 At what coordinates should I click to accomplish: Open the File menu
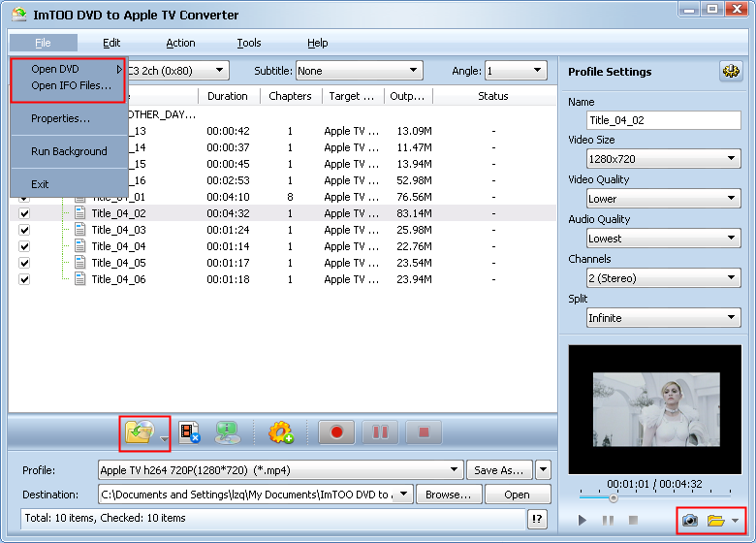[43, 43]
